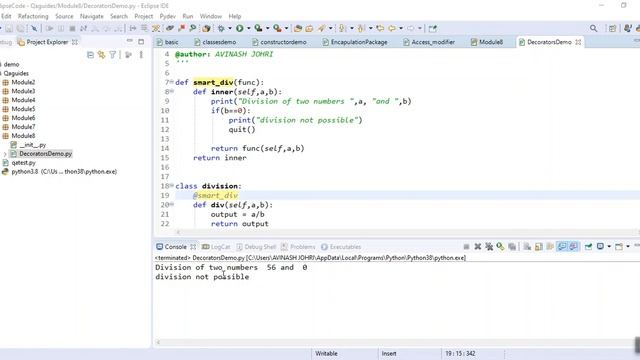Close the DecoratorsDemo editor tab
Image resolution: width=640 pixels, height=360 pixels.
(578, 42)
